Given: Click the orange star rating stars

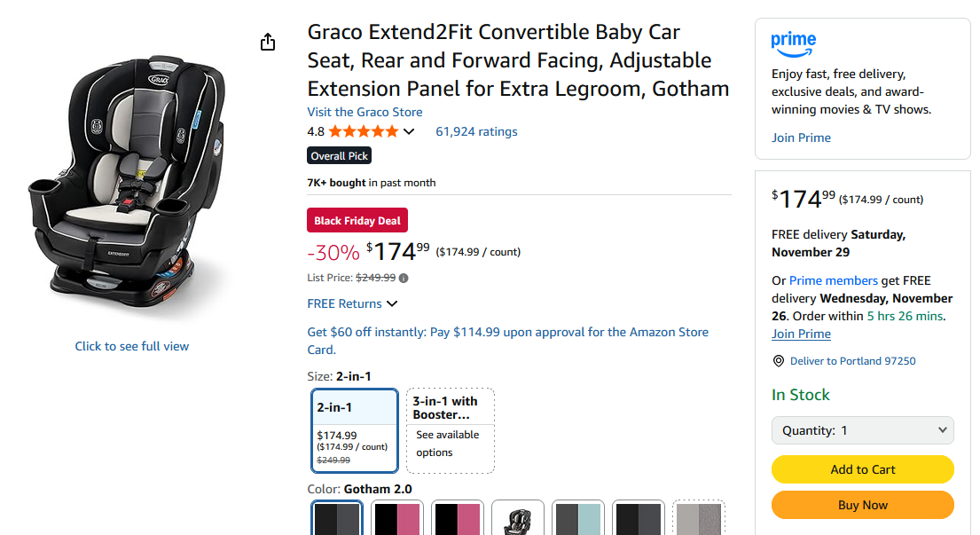Looking at the screenshot, I should pos(364,130).
